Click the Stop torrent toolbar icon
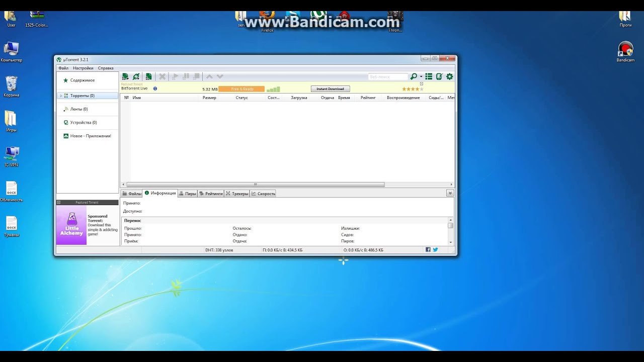Viewport: 644px width, 362px height. coord(197,76)
